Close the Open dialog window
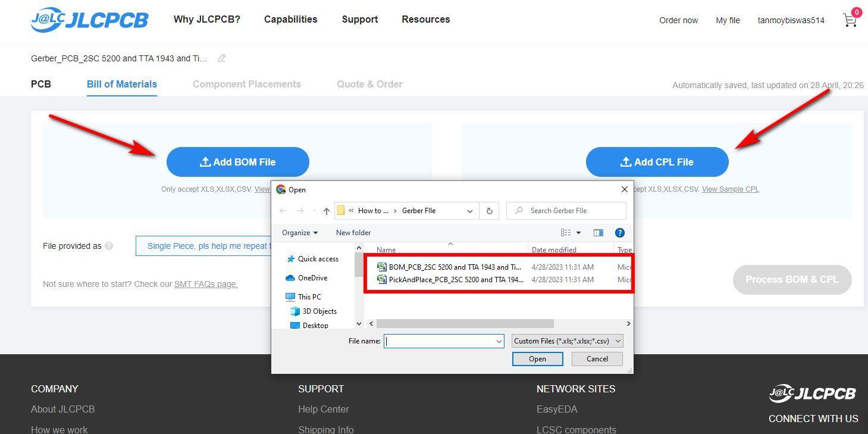Screen dimensions: 868x434 [x=624, y=189]
